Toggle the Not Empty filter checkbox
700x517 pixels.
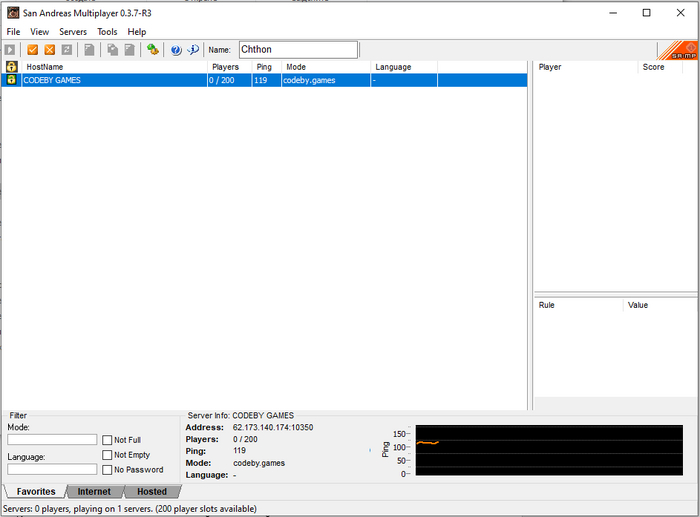(107, 455)
